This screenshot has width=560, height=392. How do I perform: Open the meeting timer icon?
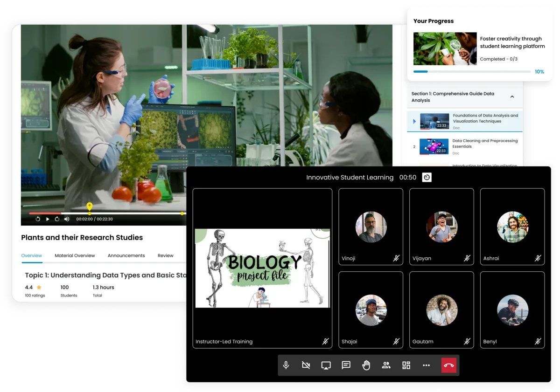pyautogui.click(x=426, y=177)
